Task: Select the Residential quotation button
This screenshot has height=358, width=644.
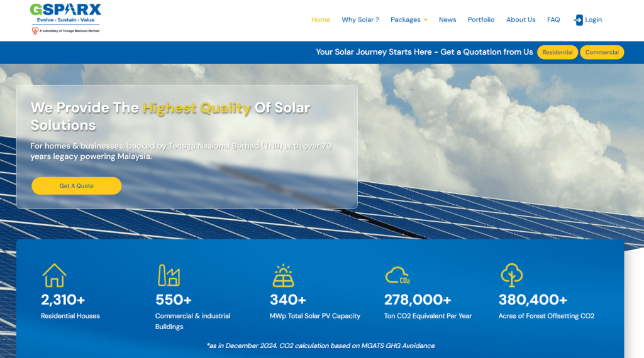Action: [557, 52]
